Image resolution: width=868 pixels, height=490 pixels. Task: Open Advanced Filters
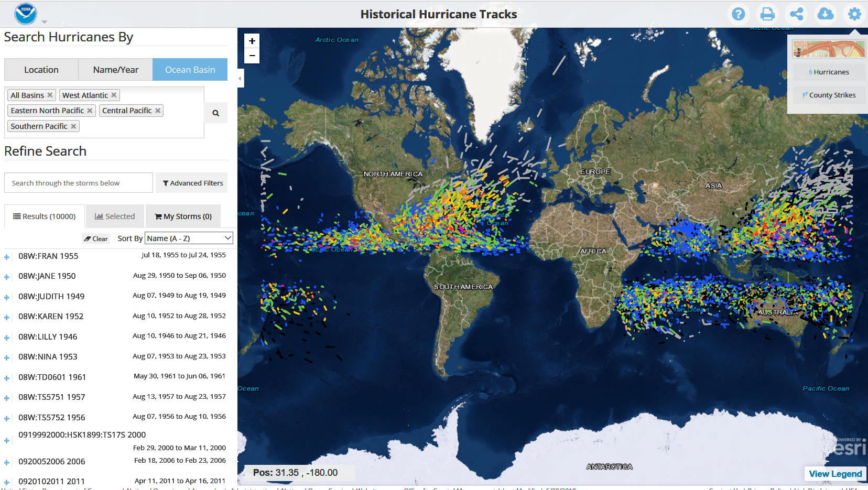tap(192, 183)
